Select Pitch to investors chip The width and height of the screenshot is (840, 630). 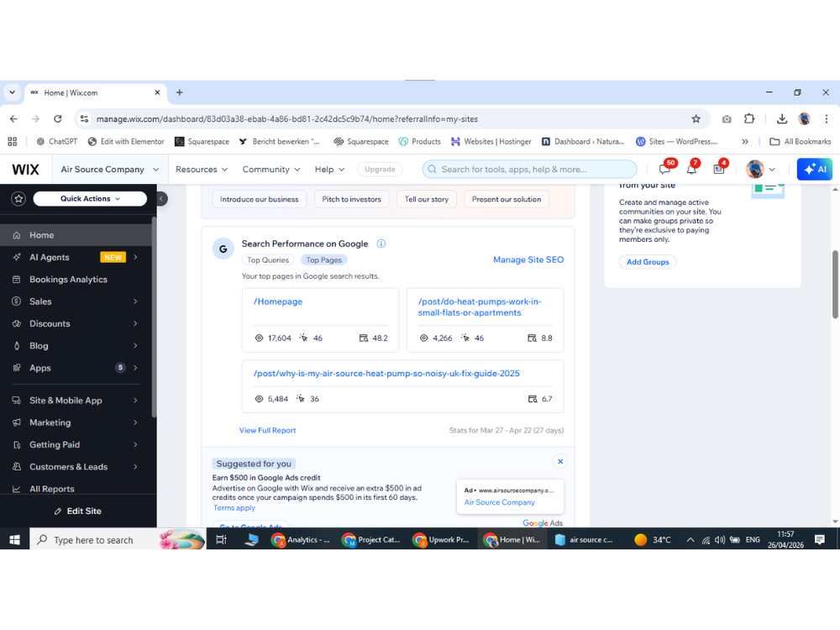[x=351, y=199]
